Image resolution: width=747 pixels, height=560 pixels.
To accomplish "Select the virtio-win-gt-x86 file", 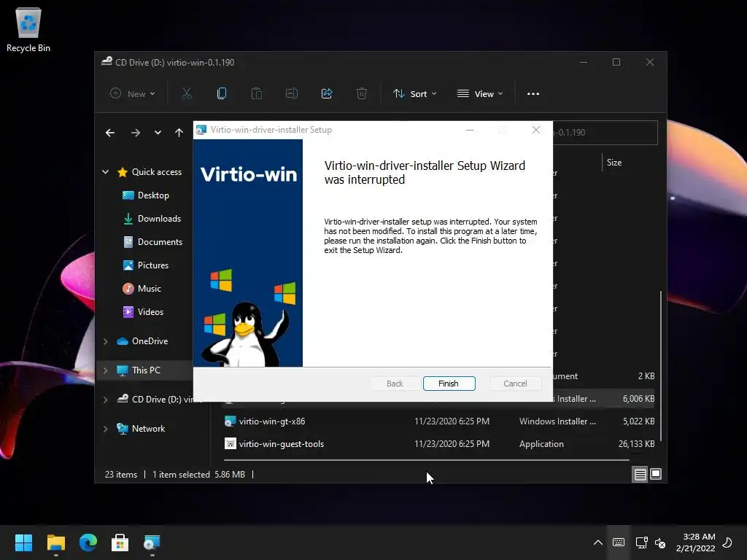I will click(x=272, y=421).
